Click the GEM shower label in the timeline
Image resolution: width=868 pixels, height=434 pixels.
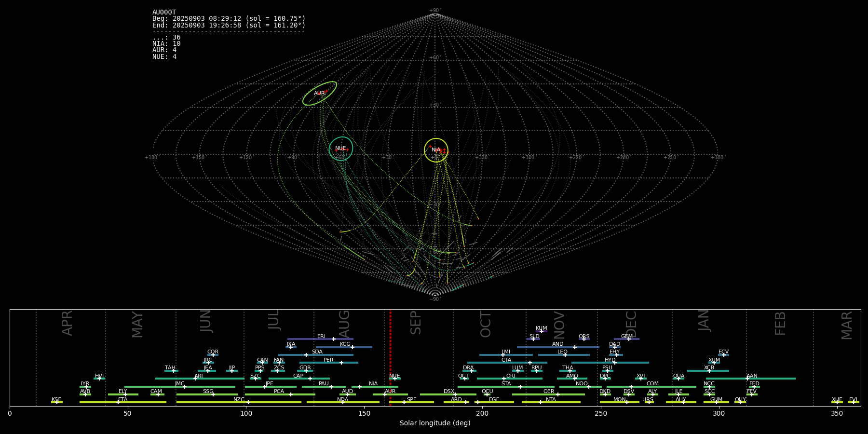(627, 337)
